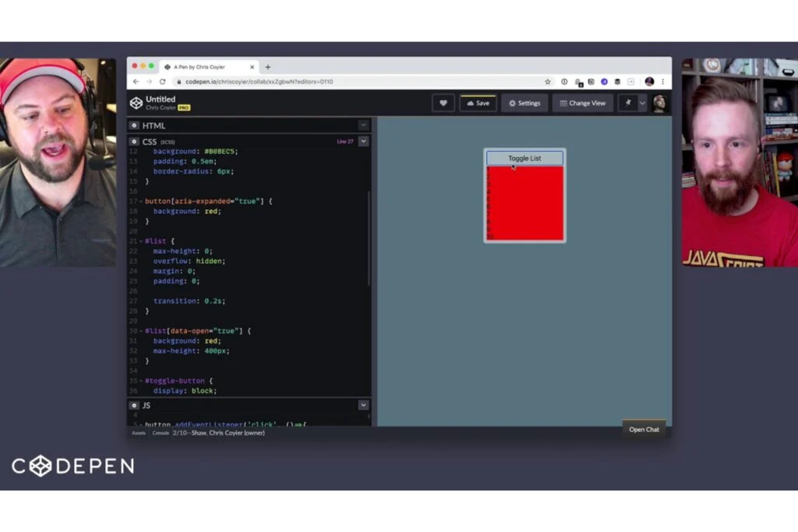This screenshot has width=798, height=532.
Task: Switch to the Console tab
Action: pos(160,433)
